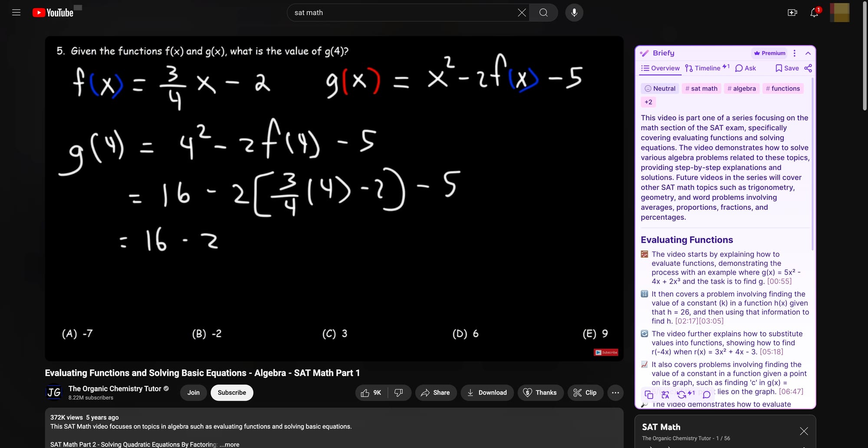Click the Briefy panel scrollbar
This screenshot has width=868, height=448.
[x=812, y=165]
